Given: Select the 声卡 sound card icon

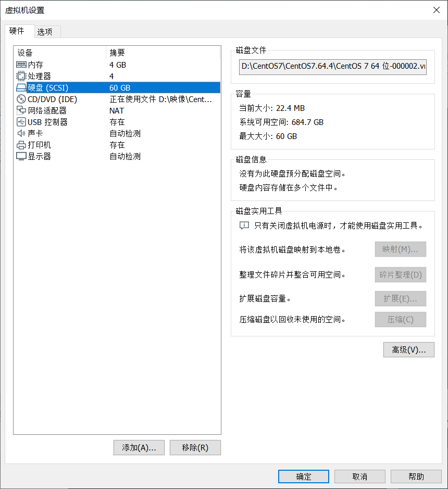Looking at the screenshot, I should pyautogui.click(x=21, y=133).
